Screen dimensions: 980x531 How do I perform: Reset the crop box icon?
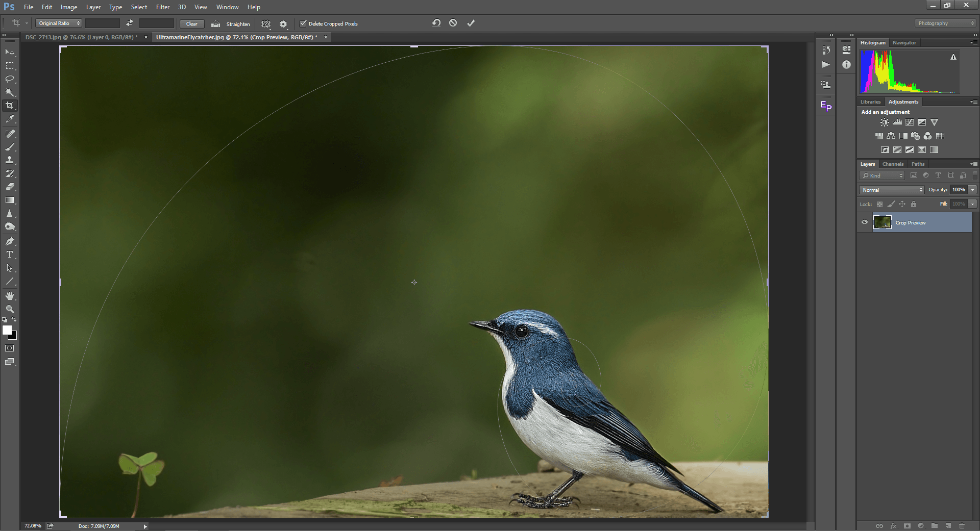(436, 23)
